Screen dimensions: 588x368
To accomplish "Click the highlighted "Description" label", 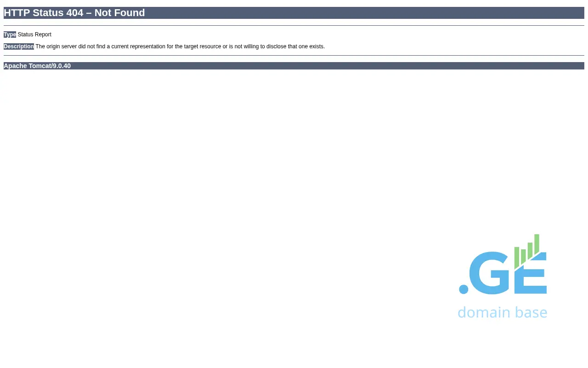I will pyautogui.click(x=19, y=46).
